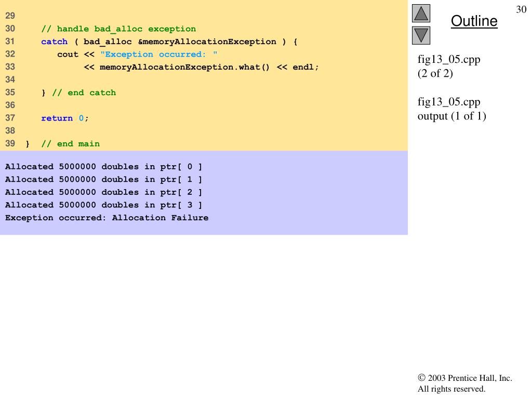532x399 pixels.
Task: Click "Exception occurred: " string literal
Action: pyautogui.click(x=159, y=54)
